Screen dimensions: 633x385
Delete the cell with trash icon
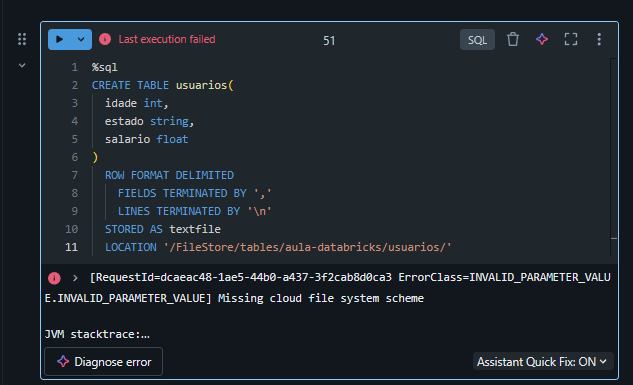point(513,40)
